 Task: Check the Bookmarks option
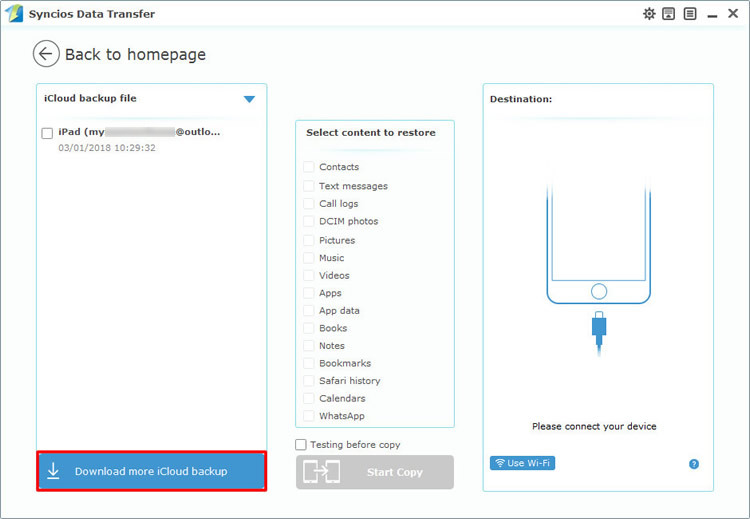coord(309,364)
